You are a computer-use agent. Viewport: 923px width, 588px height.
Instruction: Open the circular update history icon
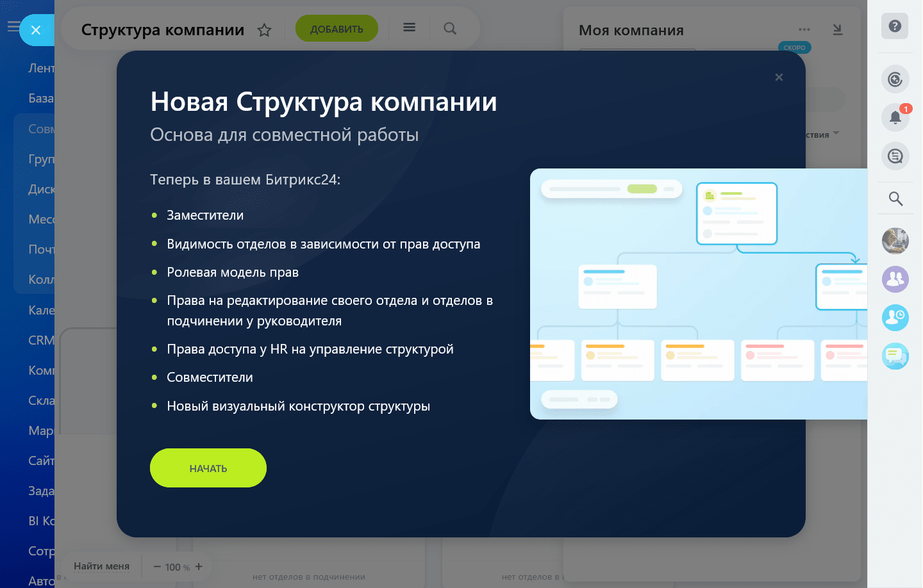[895, 79]
